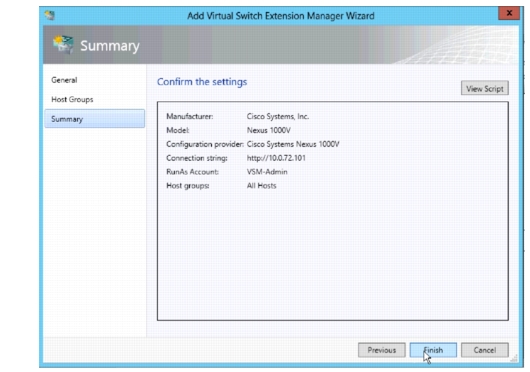This screenshot has width=530, height=372.
Task: Select the Summary step in sidebar
Action: coord(95,119)
